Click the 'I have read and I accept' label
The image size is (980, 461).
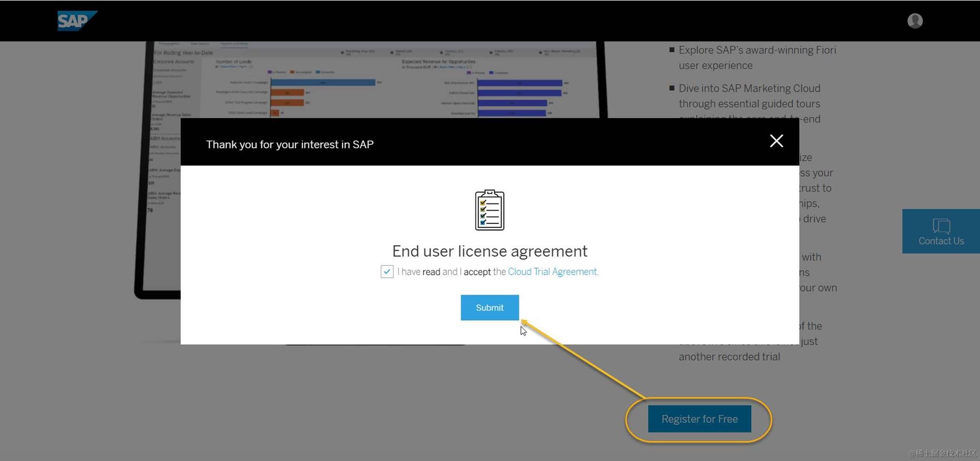pyautogui.click(x=444, y=272)
